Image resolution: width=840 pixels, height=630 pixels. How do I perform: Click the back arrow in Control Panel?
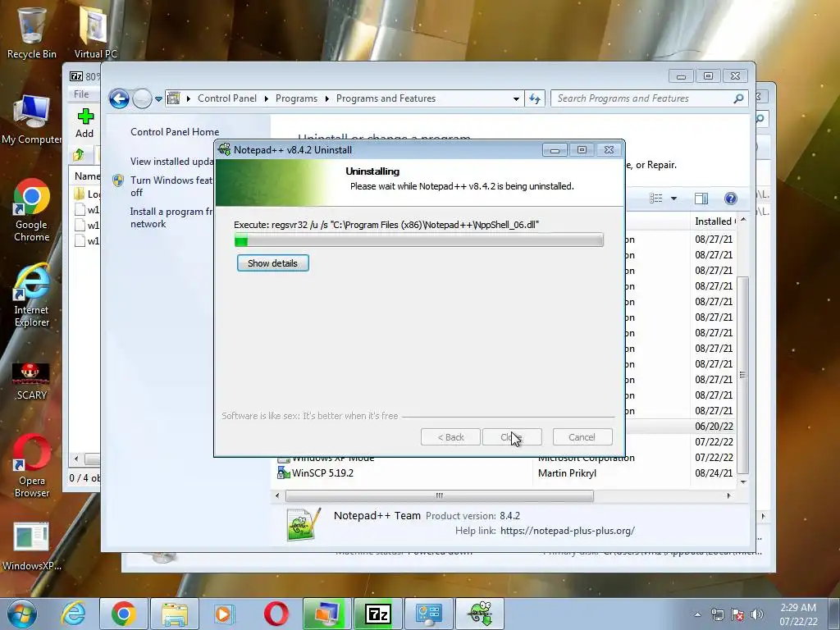pyautogui.click(x=119, y=98)
